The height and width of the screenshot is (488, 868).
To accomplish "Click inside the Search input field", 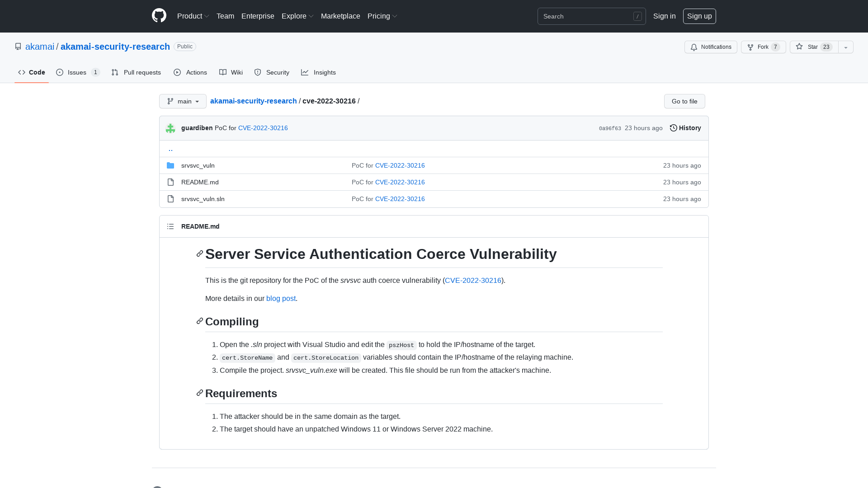I will pyautogui.click(x=588, y=16).
